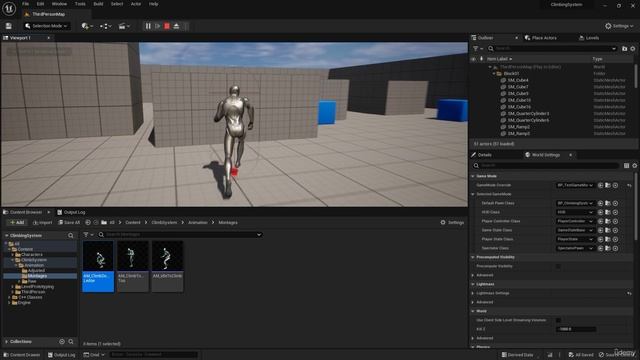Image resolution: width=640 pixels, height=360 pixels.
Task: Select SM_QuarterCylinder3 in the Outliner
Action: (528, 114)
